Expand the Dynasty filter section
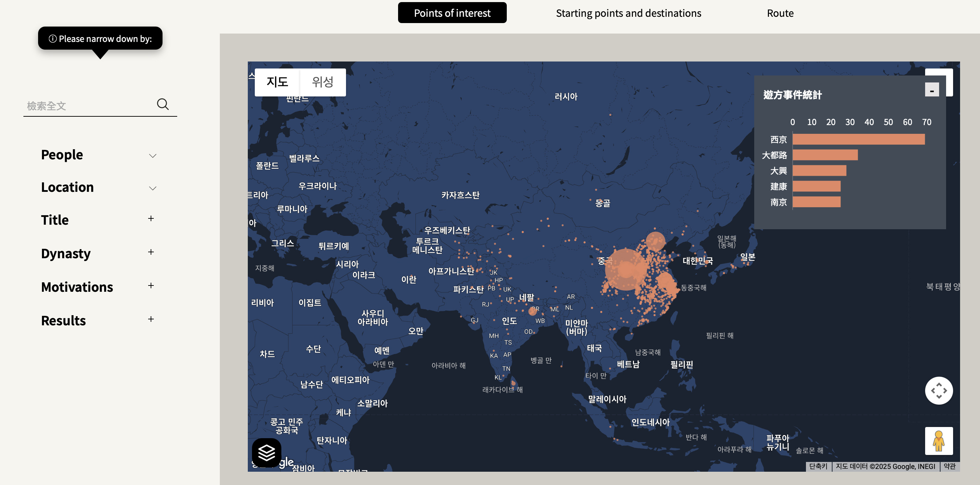 point(151,252)
